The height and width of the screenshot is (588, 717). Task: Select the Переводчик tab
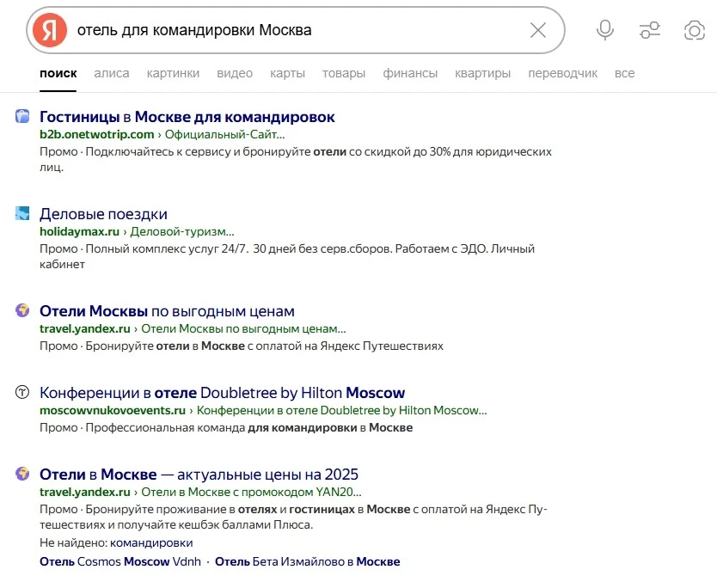[562, 73]
